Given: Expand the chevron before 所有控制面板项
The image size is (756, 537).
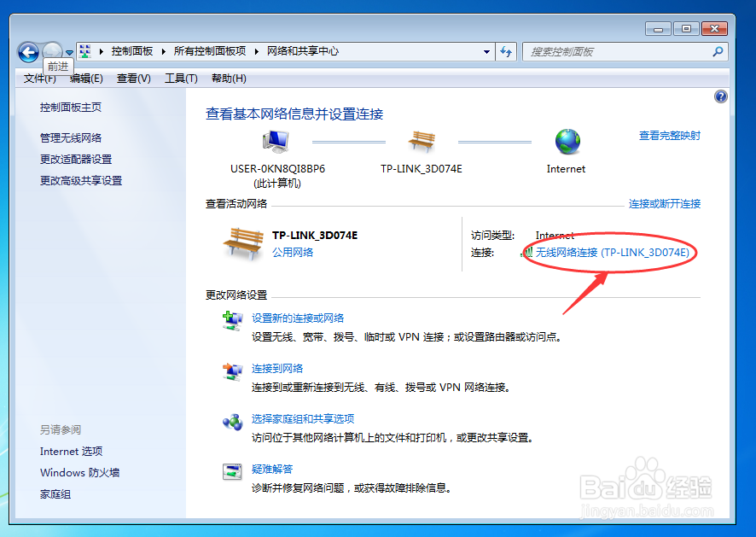Looking at the screenshot, I should [x=164, y=51].
